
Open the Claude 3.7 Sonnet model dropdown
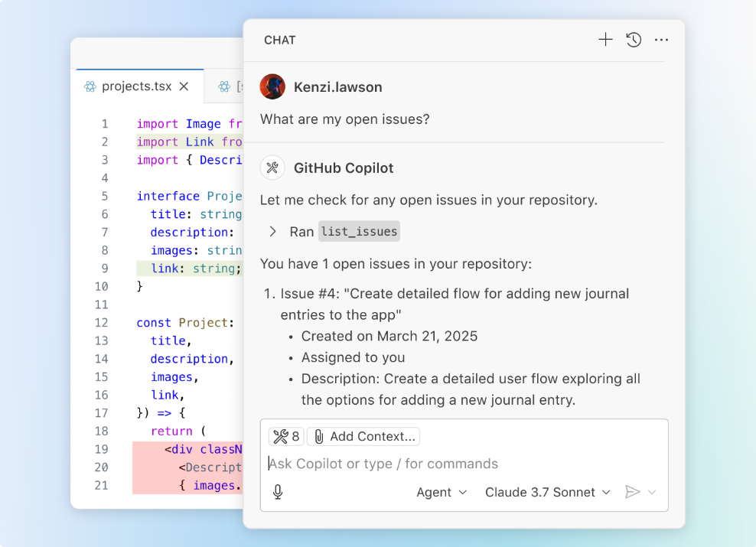coord(548,492)
